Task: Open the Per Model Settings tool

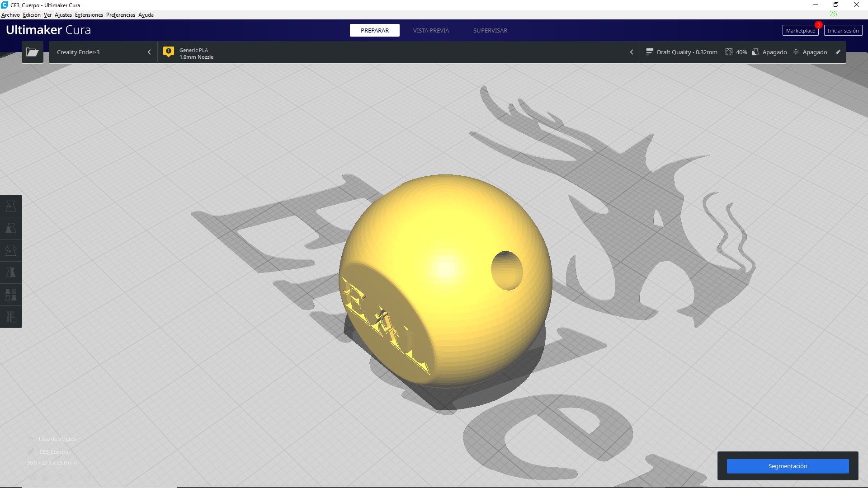Action: [11, 295]
